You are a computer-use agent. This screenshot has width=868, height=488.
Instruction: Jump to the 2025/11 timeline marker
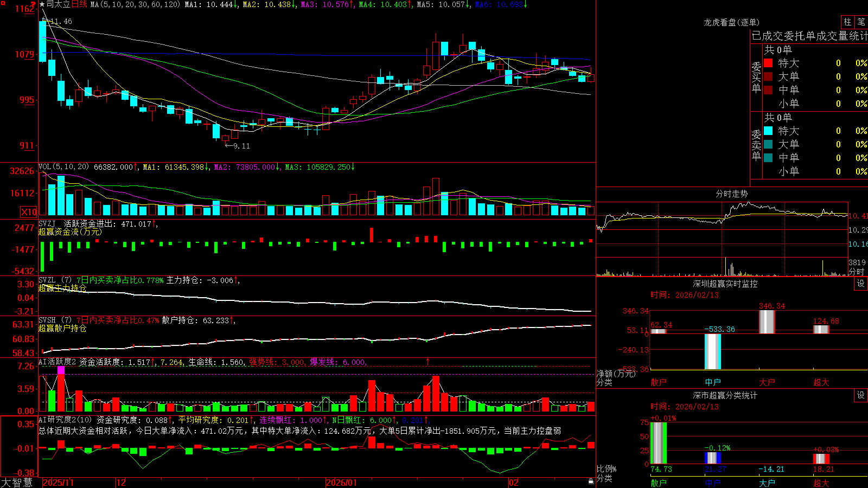[58, 483]
